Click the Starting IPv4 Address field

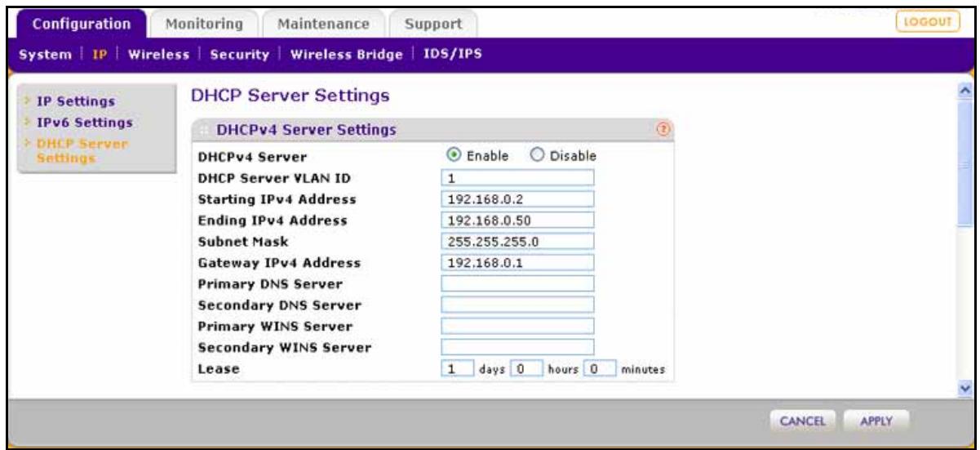click(x=517, y=198)
